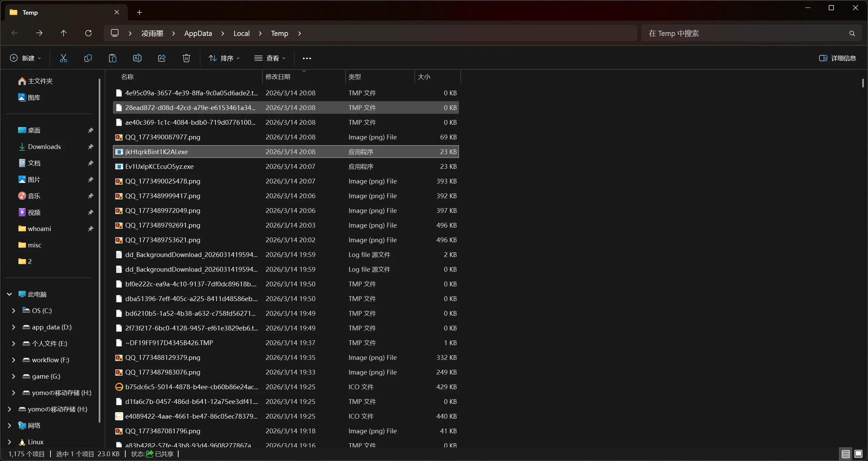Collapse the 此电脑 tree node

(x=10, y=294)
